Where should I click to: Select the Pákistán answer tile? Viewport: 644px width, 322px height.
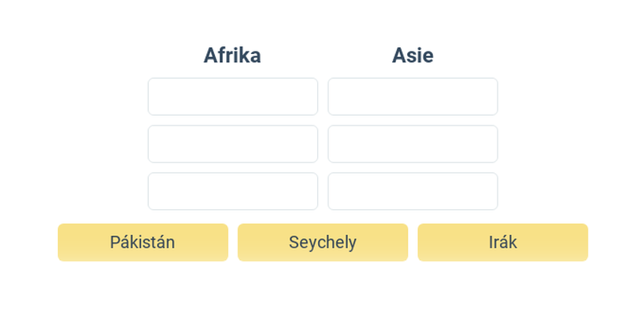point(143,242)
